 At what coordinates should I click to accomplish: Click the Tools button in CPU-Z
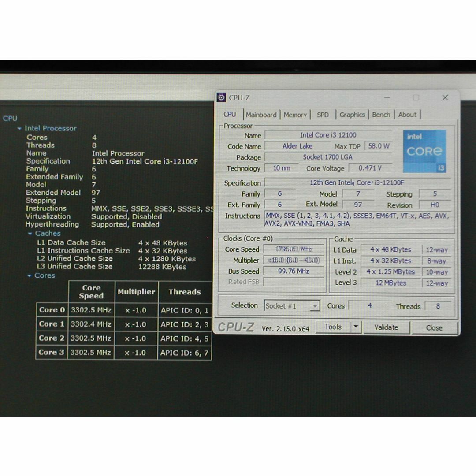pyautogui.click(x=333, y=327)
